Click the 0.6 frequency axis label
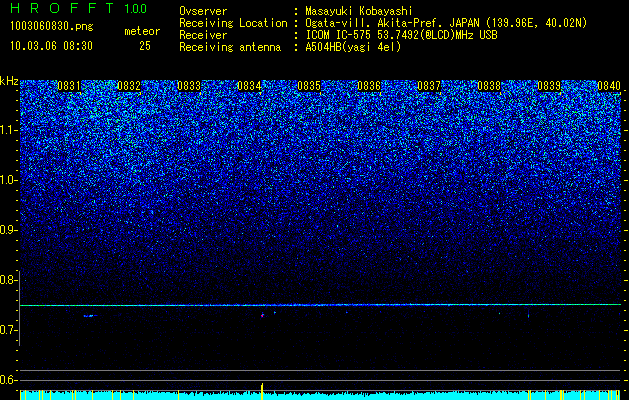The width and height of the screenshot is (629, 400). [9, 380]
